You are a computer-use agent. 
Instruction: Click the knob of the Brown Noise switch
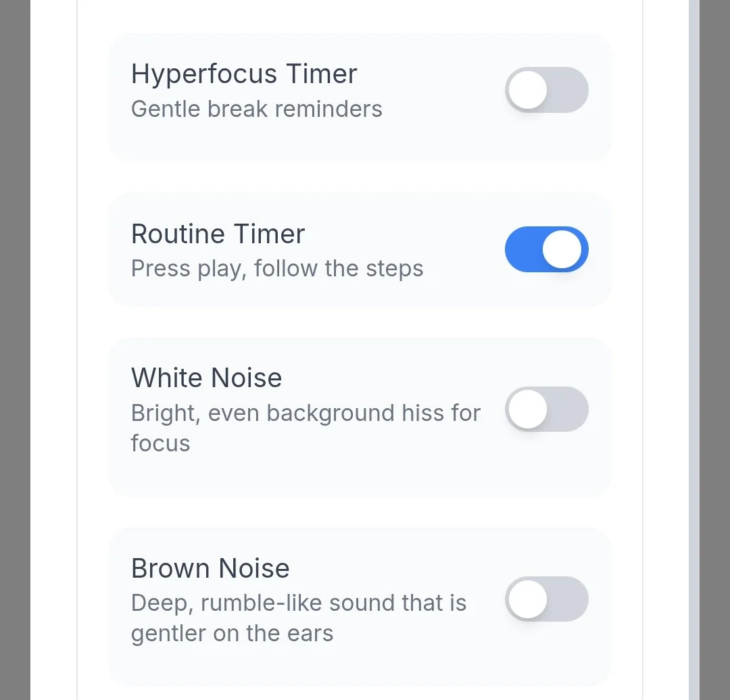(527, 599)
